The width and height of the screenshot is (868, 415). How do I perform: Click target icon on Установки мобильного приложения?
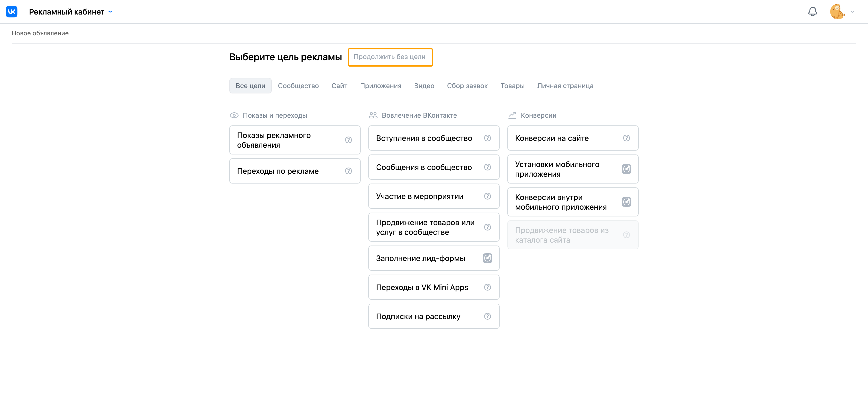(x=626, y=169)
